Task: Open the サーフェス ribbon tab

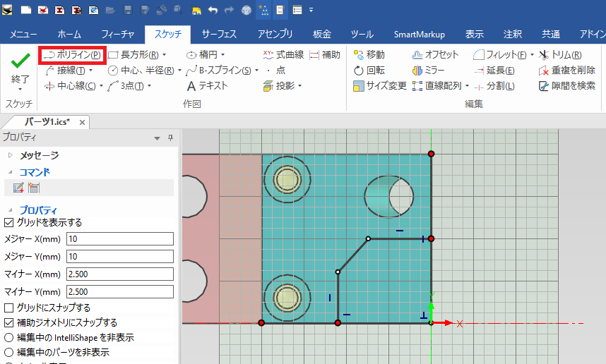Action: click(220, 34)
